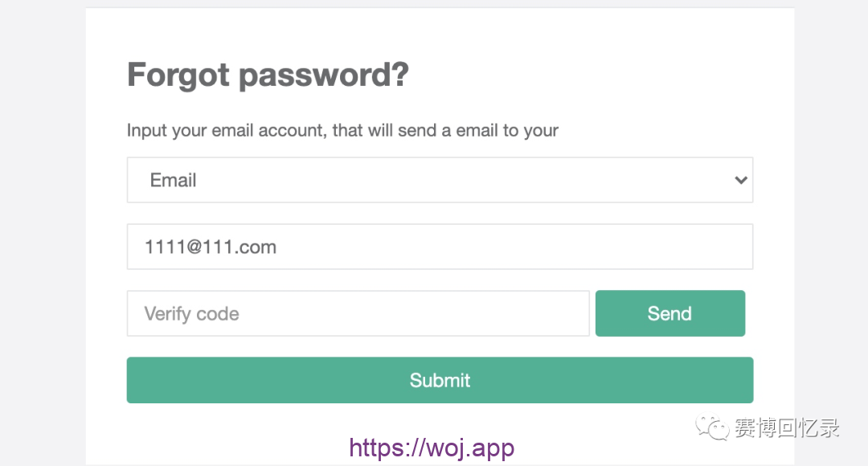Click the 'Input your email account' instruction text

point(342,130)
